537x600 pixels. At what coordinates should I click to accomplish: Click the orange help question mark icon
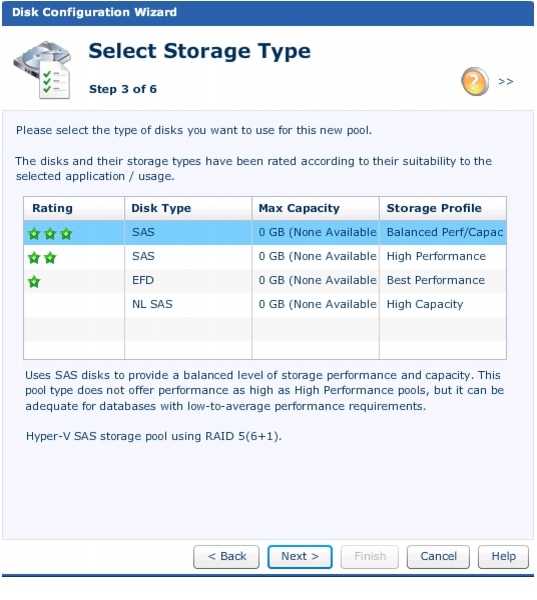coord(475,81)
